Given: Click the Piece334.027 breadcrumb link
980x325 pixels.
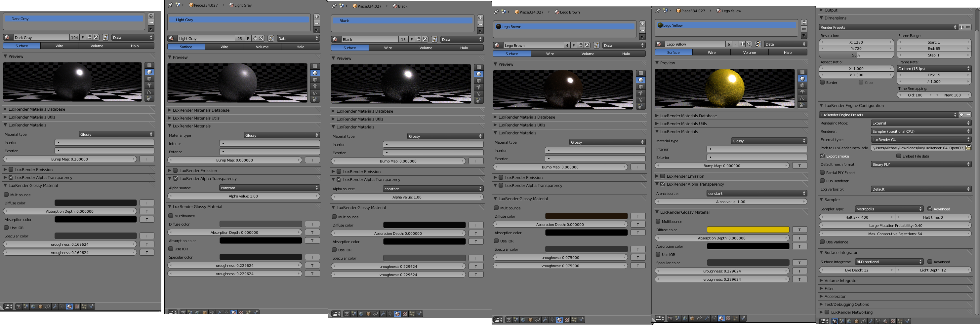Looking at the screenshot, I should coord(205,5).
